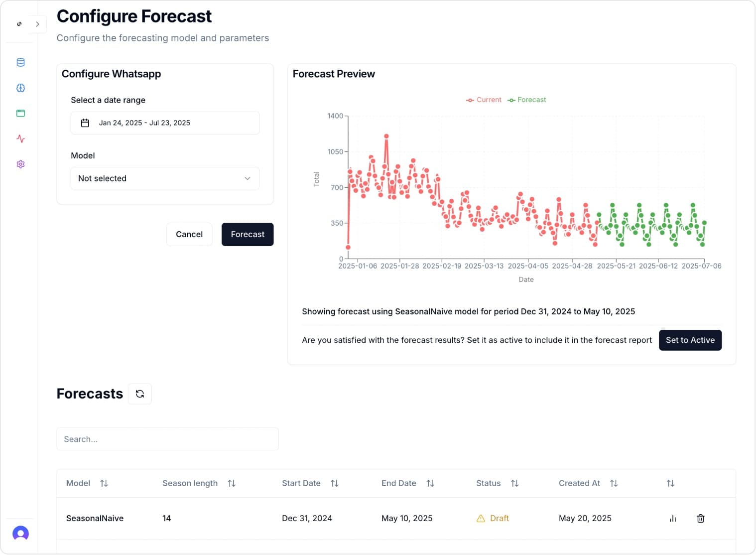
Task: Delete the SeasonalNaive forecast row
Action: pos(700,518)
